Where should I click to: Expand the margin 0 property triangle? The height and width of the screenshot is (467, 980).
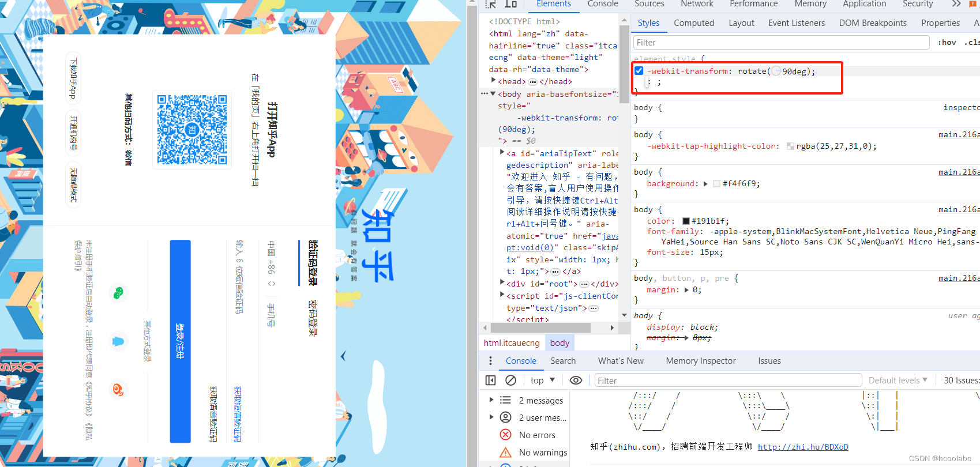686,290
